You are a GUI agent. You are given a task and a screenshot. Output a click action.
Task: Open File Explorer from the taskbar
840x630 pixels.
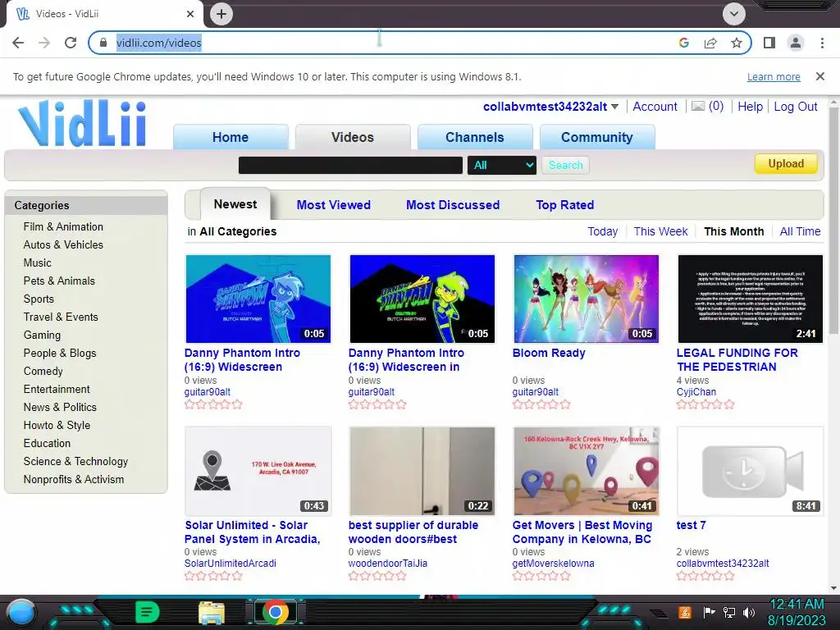click(x=212, y=613)
